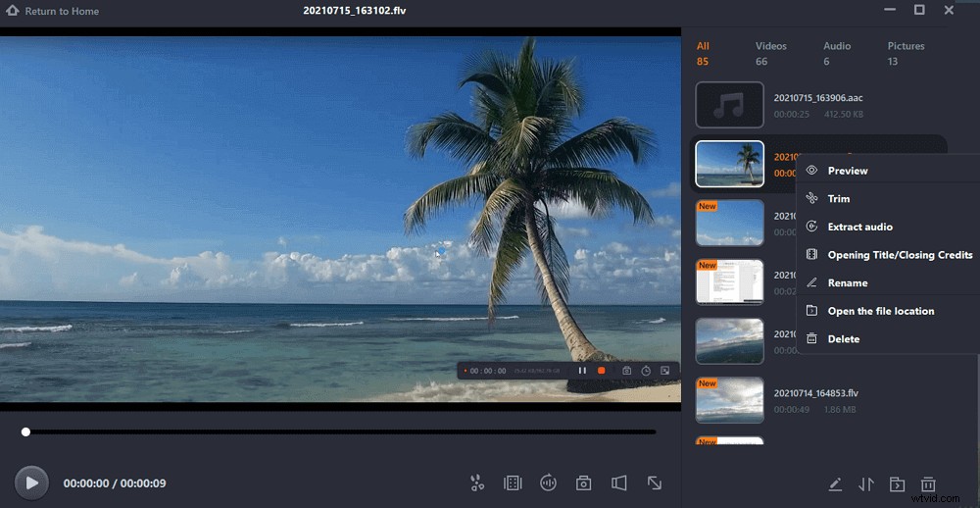Click the sort order arrows icon
Viewport: 980px width, 508px height.
pyautogui.click(x=865, y=483)
